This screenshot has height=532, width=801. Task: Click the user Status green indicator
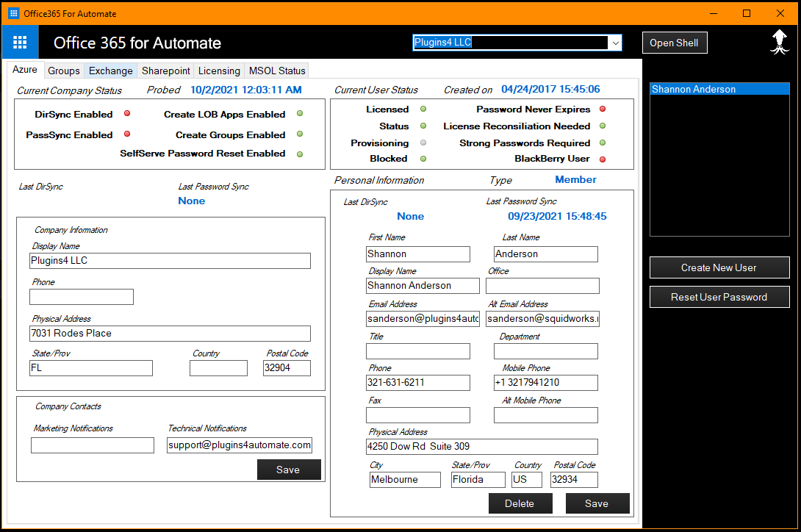(423, 126)
